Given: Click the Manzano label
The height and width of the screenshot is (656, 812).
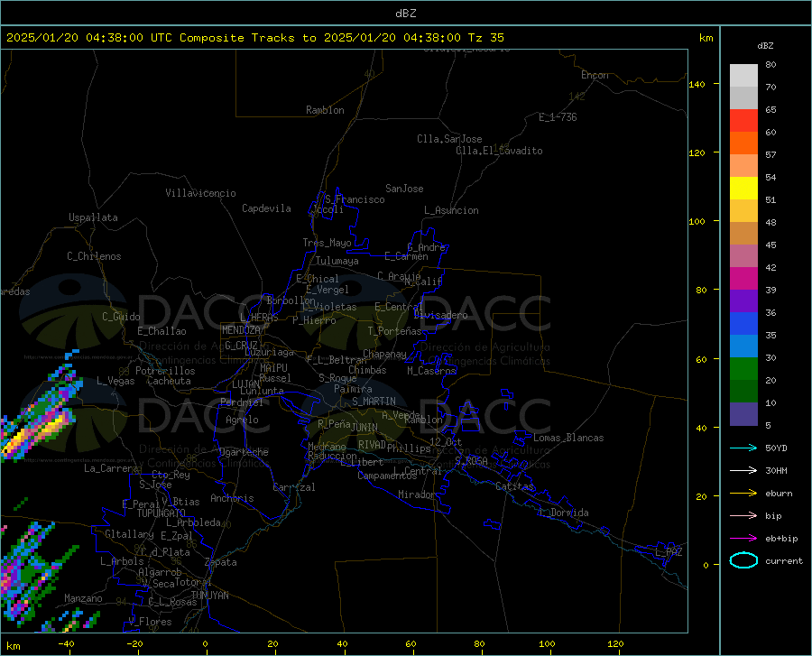Looking at the screenshot, I should 83,598.
